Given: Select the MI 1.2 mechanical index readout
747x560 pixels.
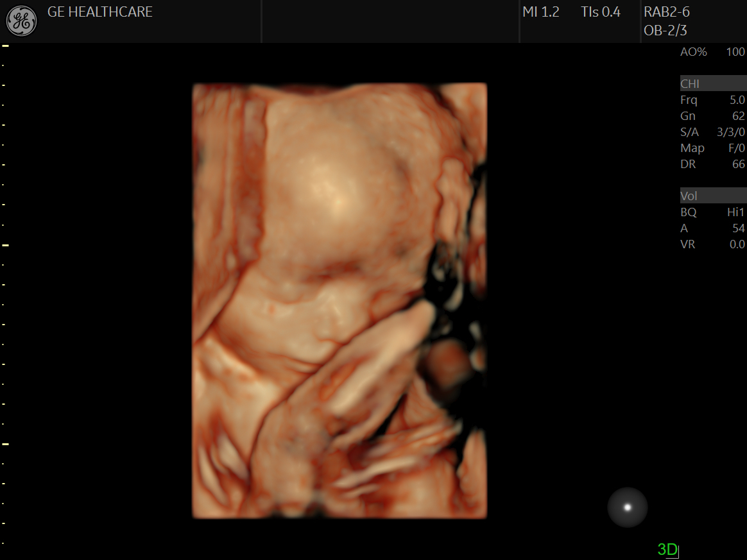Looking at the screenshot, I should 541,12.
